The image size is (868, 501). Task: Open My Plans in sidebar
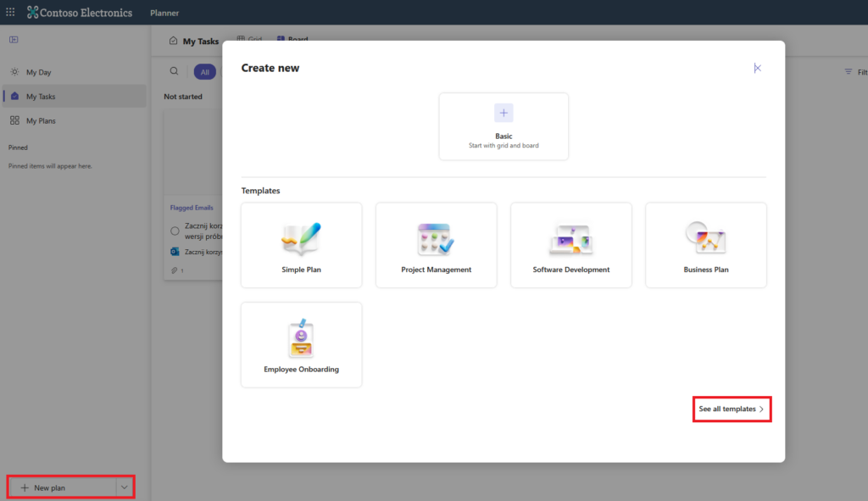click(40, 120)
